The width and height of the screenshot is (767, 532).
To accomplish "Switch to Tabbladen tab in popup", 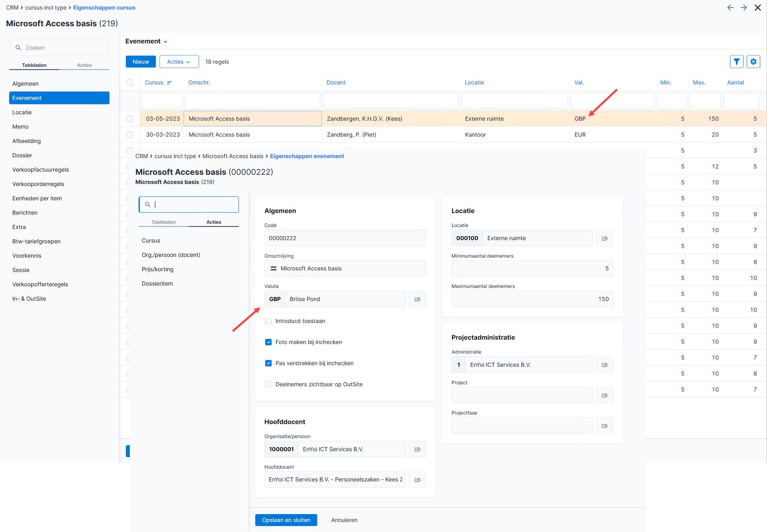I will [164, 222].
